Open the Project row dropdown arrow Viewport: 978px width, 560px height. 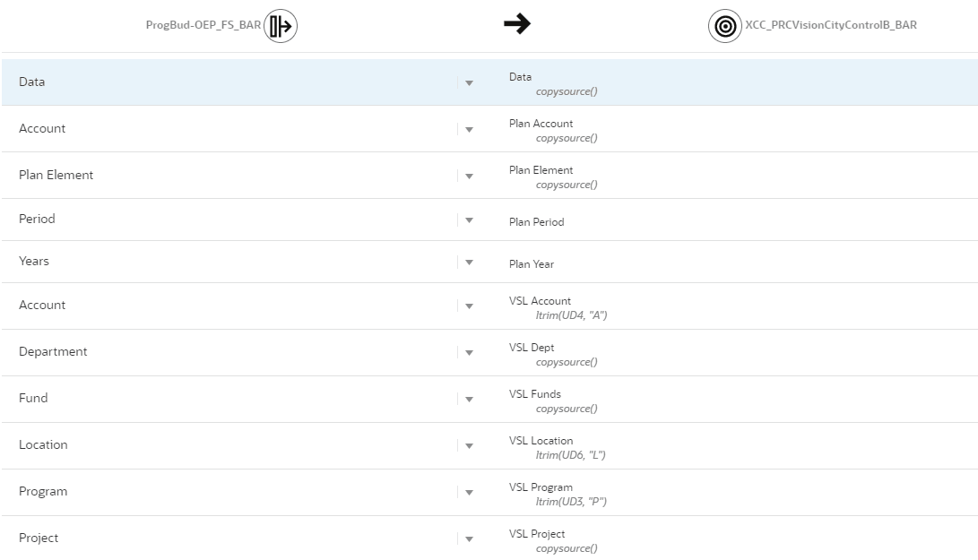click(x=469, y=539)
